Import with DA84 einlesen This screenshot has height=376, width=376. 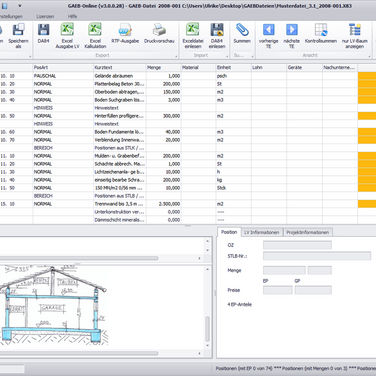click(x=217, y=36)
